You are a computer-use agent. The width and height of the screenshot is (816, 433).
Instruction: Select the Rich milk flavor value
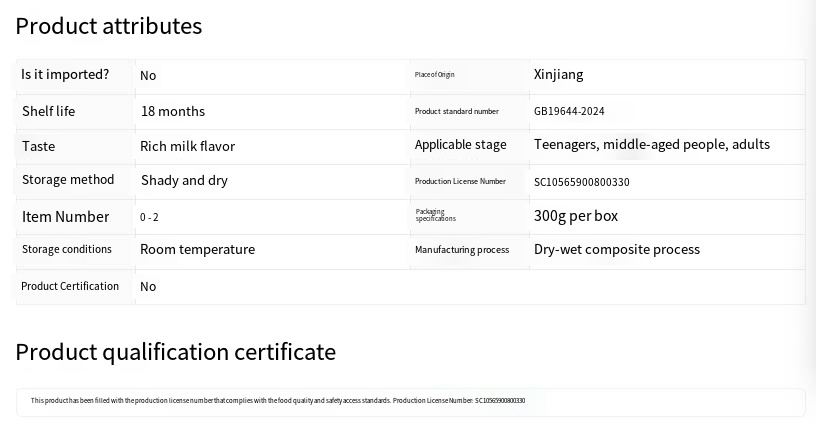(187, 146)
